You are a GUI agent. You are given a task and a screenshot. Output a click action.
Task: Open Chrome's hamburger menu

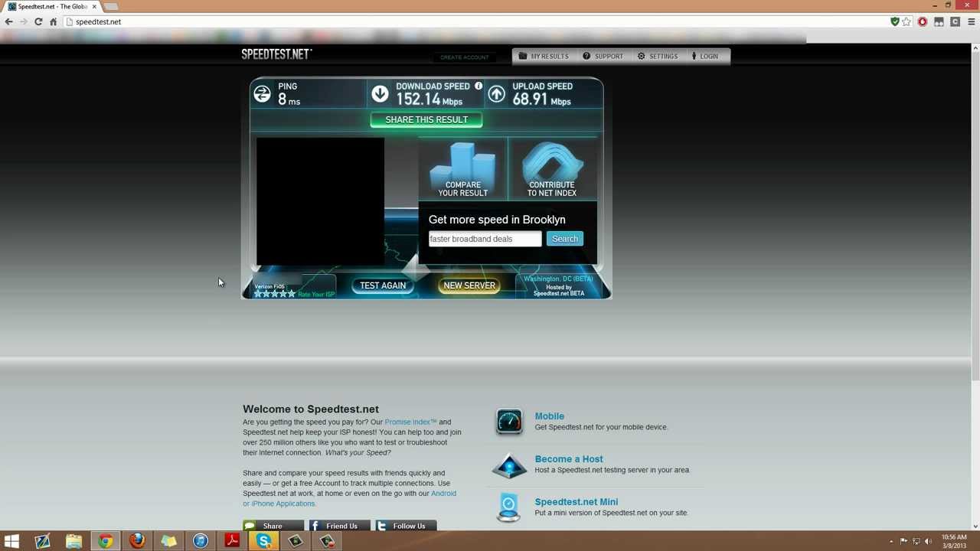click(x=972, y=21)
